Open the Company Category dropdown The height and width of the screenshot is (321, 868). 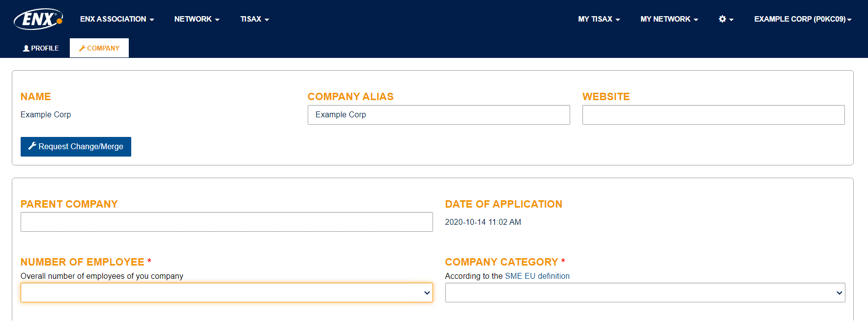tap(645, 293)
